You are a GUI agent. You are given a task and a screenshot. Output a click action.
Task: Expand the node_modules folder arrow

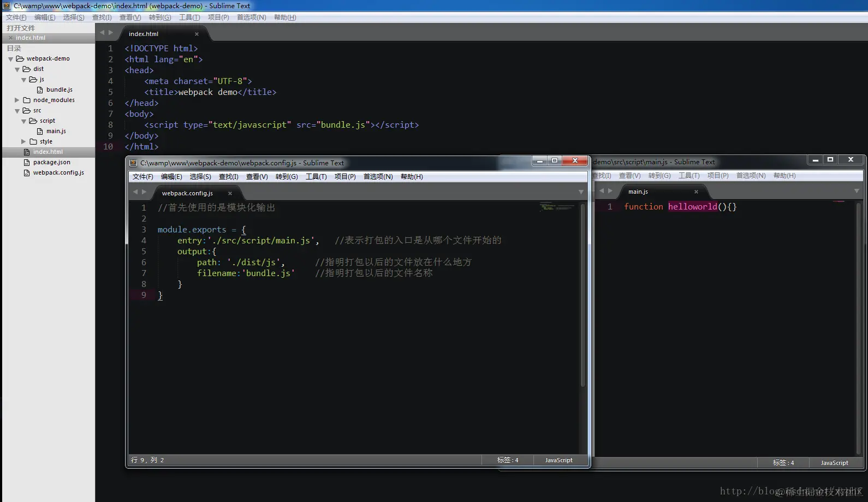17,100
